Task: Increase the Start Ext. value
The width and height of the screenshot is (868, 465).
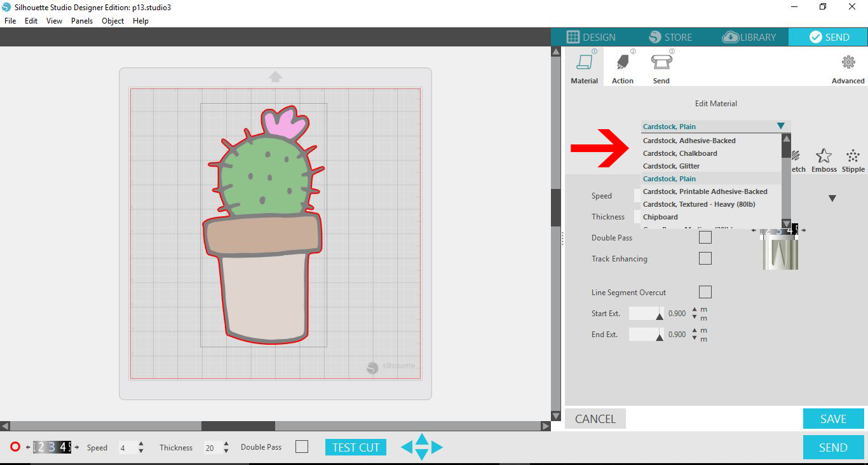Action: 695,310
